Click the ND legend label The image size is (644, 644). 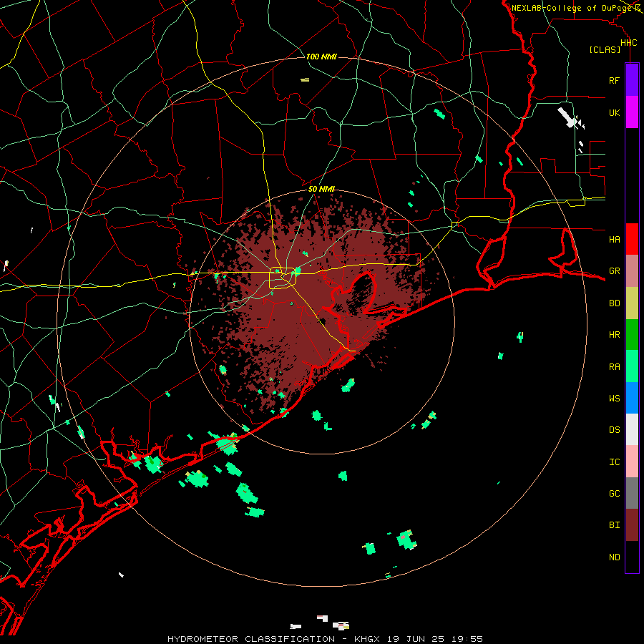(614, 557)
